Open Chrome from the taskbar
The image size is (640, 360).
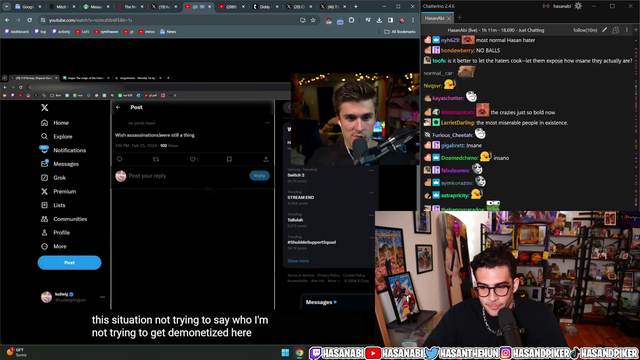pos(300,353)
